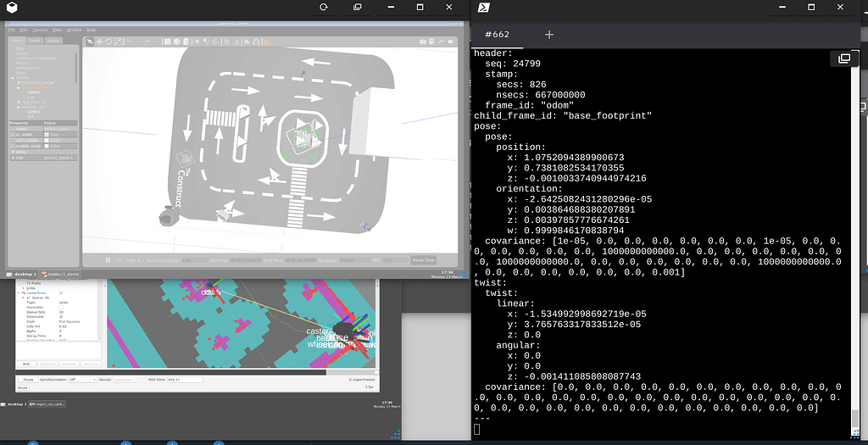Toggle the enable_wind checkbox

click(x=46, y=146)
